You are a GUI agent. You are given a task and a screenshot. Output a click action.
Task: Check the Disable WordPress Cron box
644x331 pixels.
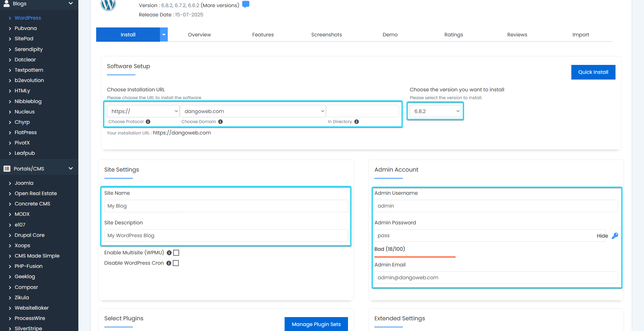pos(176,263)
